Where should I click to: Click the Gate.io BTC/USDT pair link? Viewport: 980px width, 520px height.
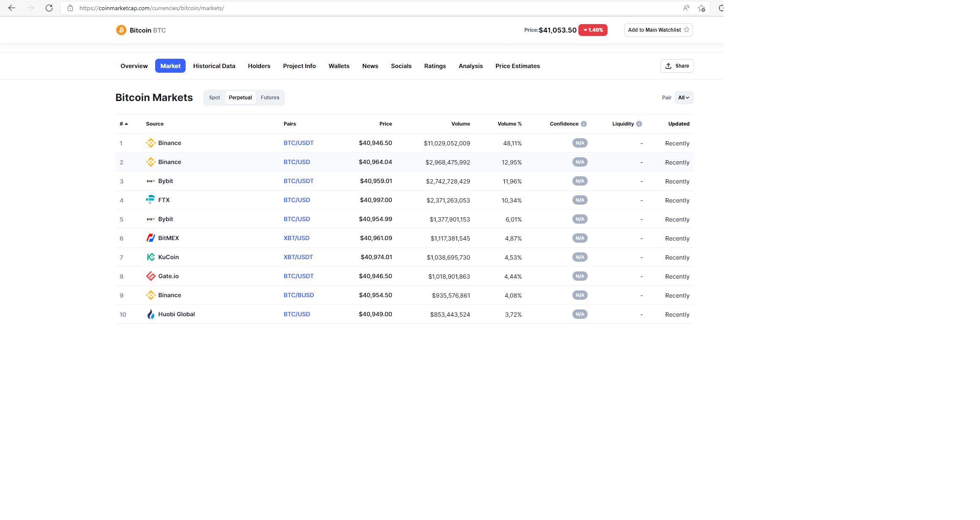(298, 276)
